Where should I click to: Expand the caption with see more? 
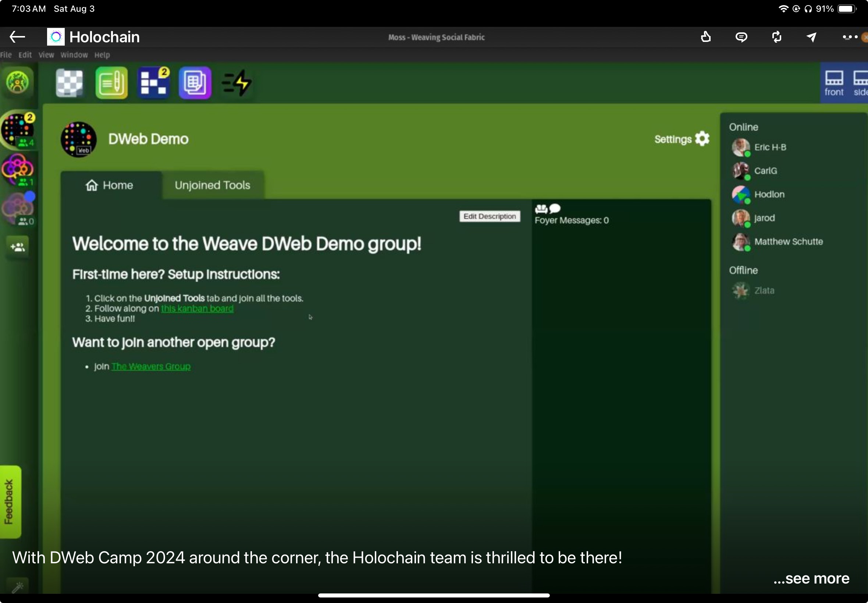click(x=811, y=578)
